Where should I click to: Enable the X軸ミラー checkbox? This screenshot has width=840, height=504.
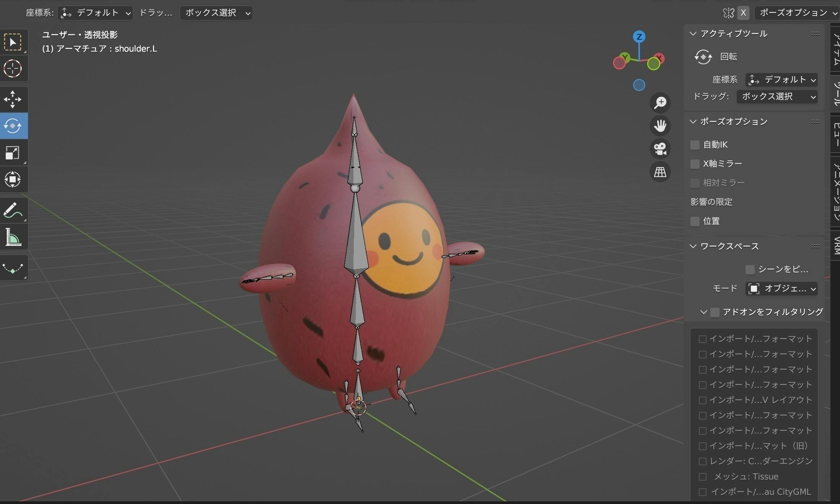695,164
